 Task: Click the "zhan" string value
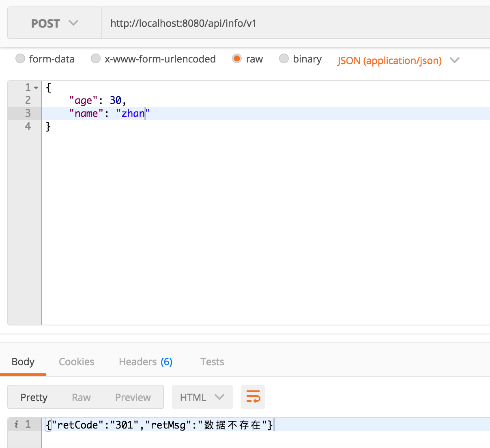coord(133,113)
